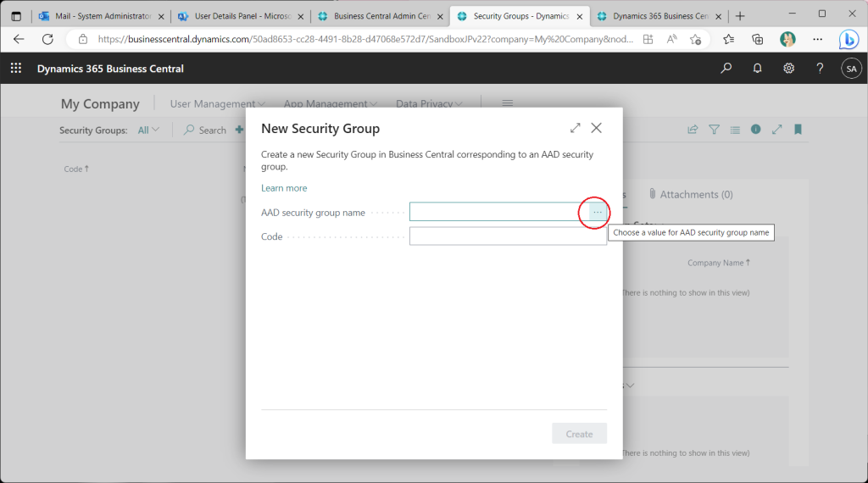868x483 pixels.
Task: Click the read aloud icon
Action: [671, 39]
